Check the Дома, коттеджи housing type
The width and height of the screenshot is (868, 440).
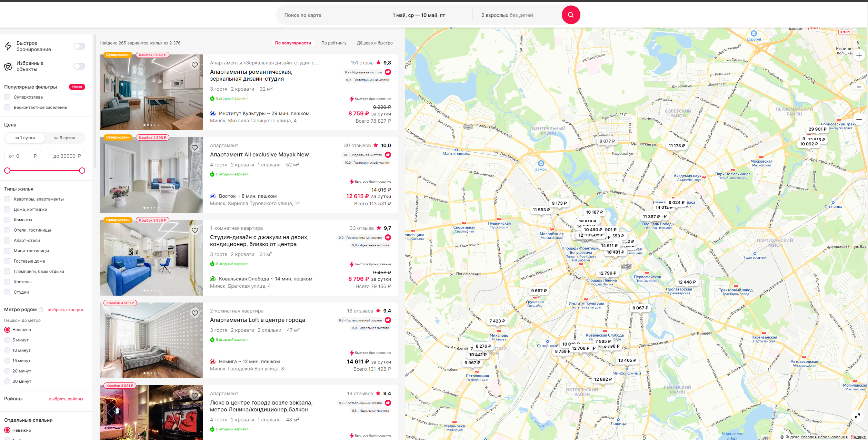point(7,209)
